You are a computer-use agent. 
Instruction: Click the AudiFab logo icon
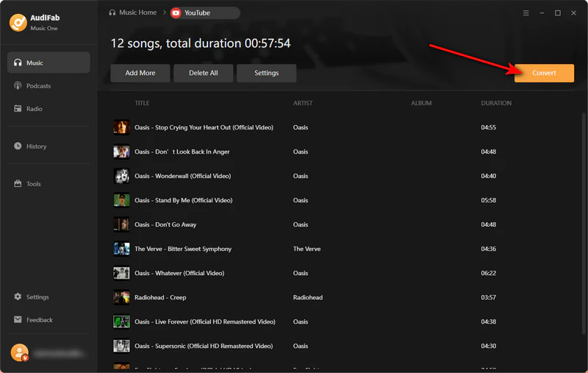pyautogui.click(x=18, y=23)
